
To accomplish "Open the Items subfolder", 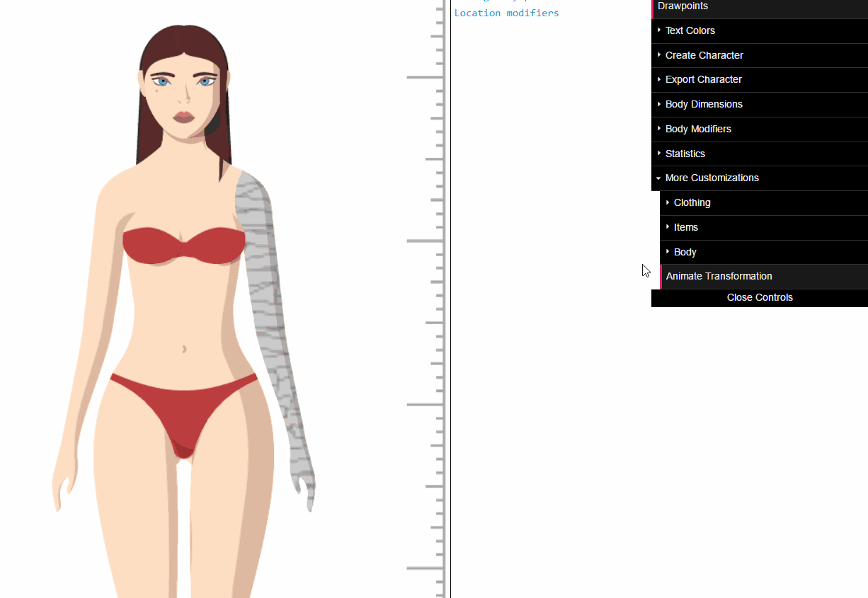I will [685, 227].
